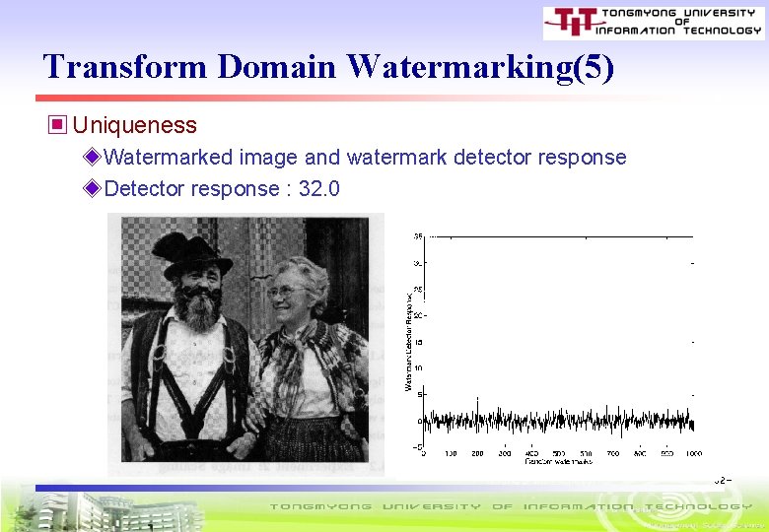
Task: Click the slide number at bottom right
Action: tap(722, 481)
